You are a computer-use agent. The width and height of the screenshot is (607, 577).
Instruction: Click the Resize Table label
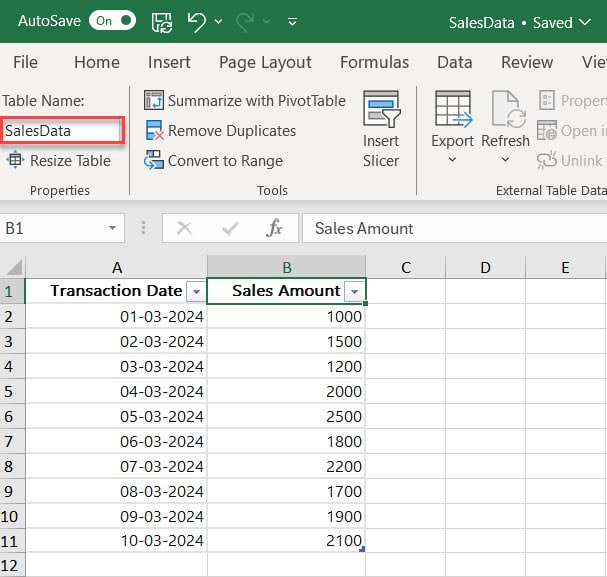coord(70,161)
